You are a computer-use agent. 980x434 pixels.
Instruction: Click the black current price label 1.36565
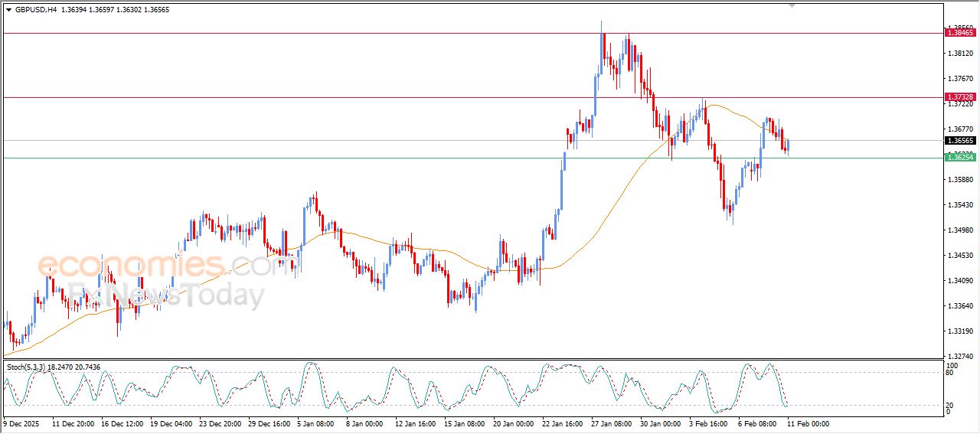960,141
